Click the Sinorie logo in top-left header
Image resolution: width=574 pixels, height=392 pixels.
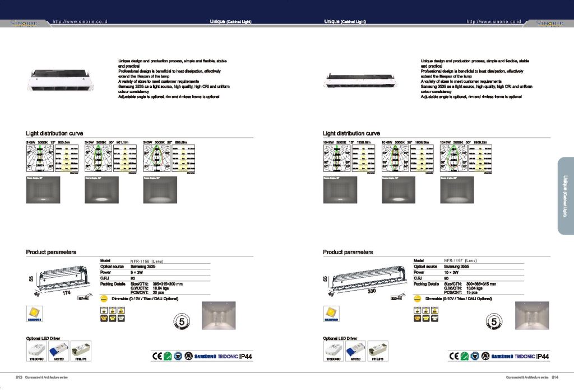click(x=25, y=23)
